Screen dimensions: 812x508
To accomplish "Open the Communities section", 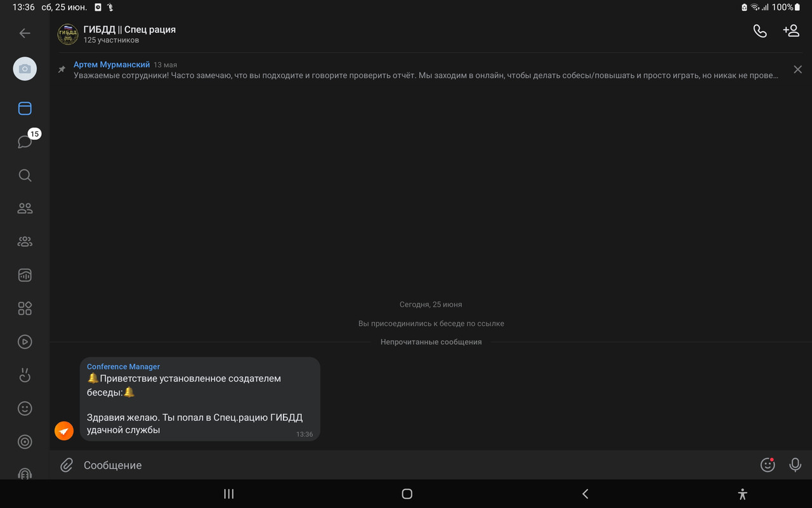I will pos(24,241).
